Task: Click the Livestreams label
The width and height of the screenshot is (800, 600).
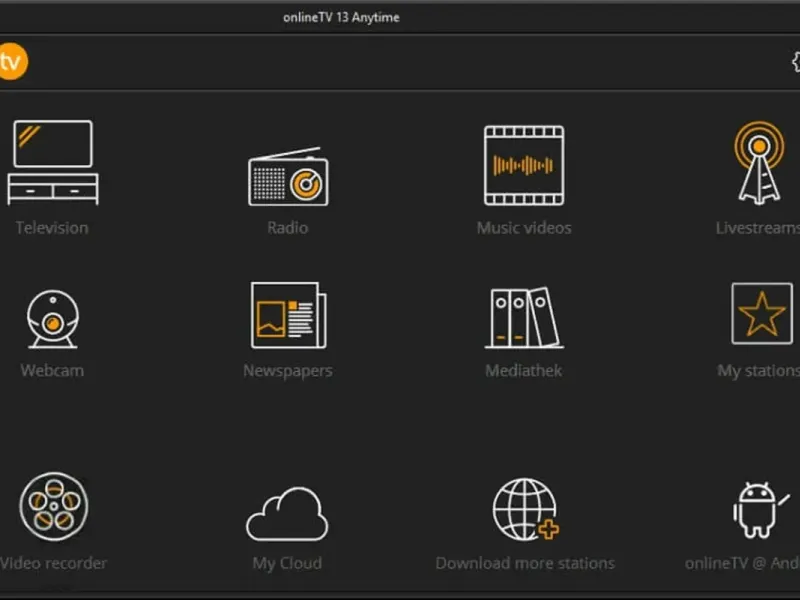Action: 758,228
